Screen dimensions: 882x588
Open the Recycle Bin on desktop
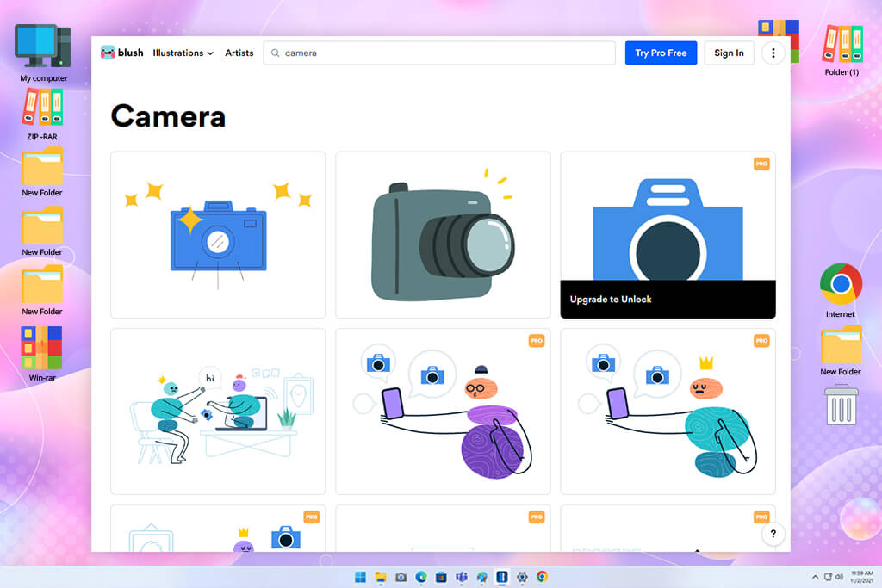841,405
